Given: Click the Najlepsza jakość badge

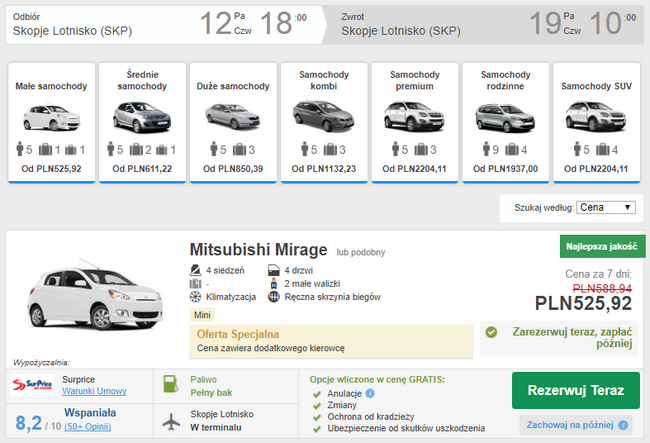Looking at the screenshot, I should click(602, 247).
